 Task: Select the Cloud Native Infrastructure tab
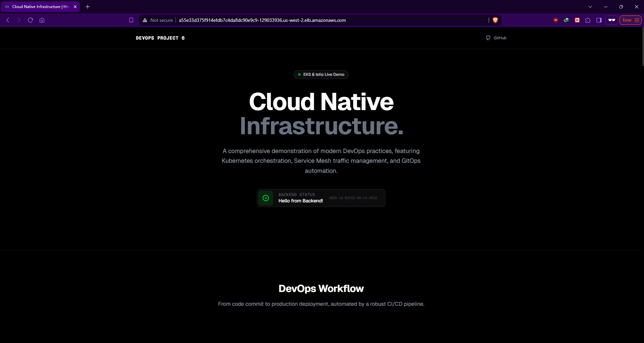tap(37, 7)
